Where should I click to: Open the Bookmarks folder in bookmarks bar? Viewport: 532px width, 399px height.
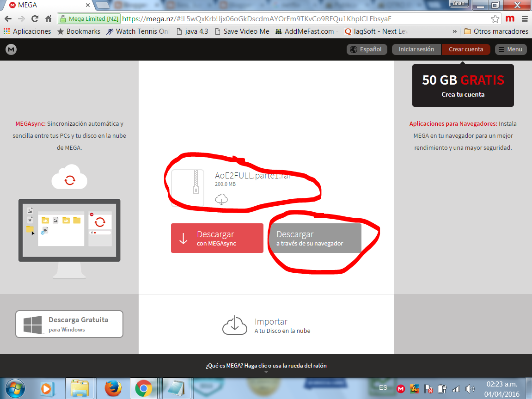coord(79,31)
